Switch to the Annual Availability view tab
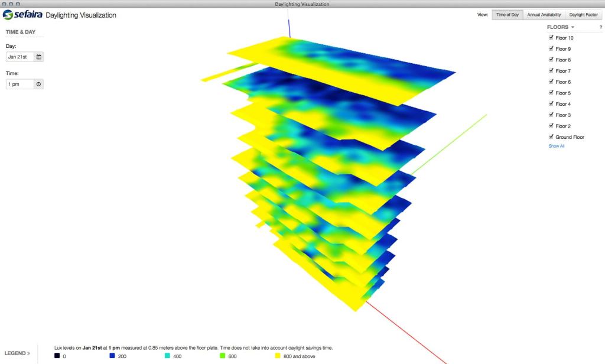The image size is (605, 364). click(x=544, y=14)
